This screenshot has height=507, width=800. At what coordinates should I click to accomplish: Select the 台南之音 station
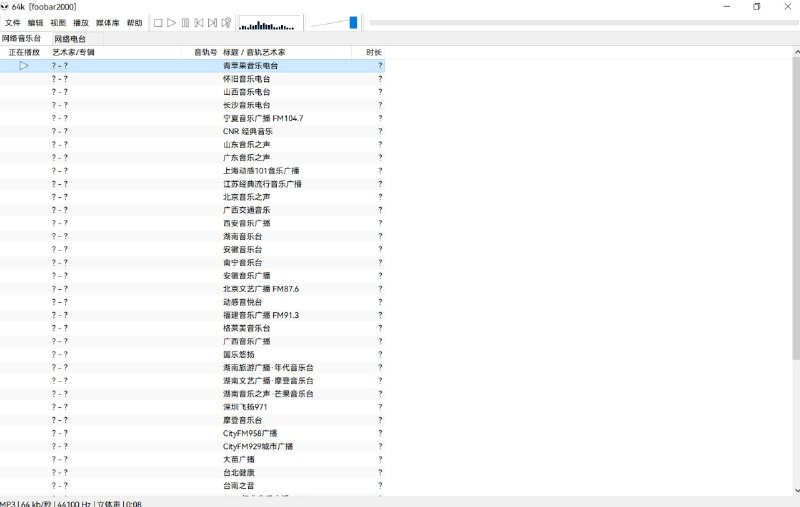point(192,486)
